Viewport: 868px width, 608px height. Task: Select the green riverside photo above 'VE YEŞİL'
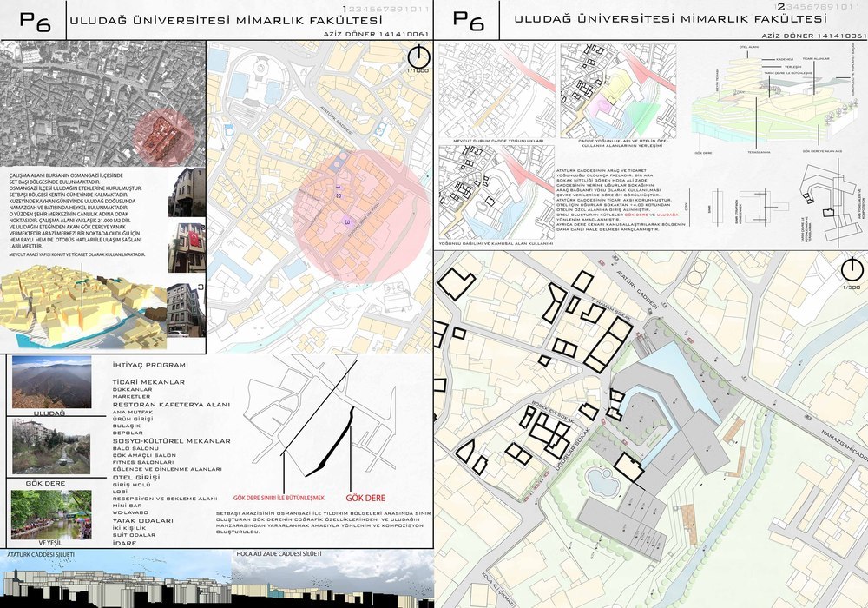pos(51,514)
